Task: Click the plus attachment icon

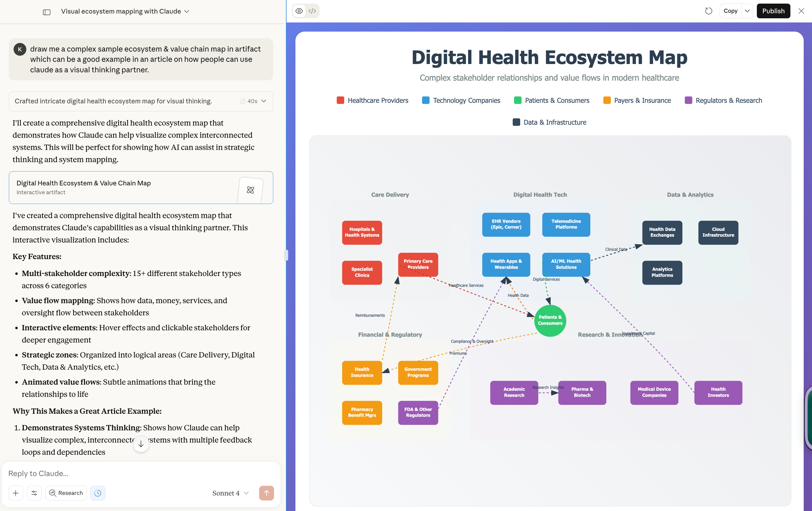Action: 16,493
